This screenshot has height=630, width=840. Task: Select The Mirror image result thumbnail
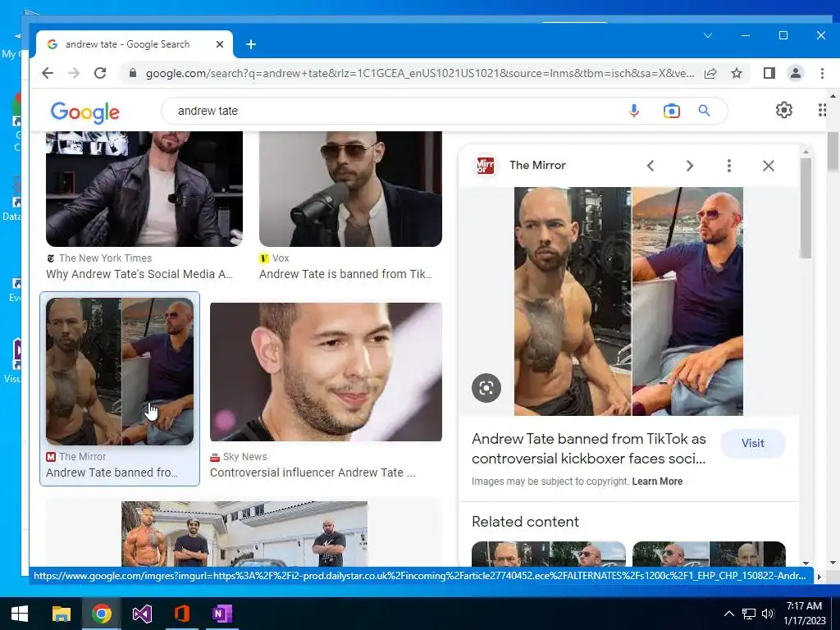[x=120, y=372]
